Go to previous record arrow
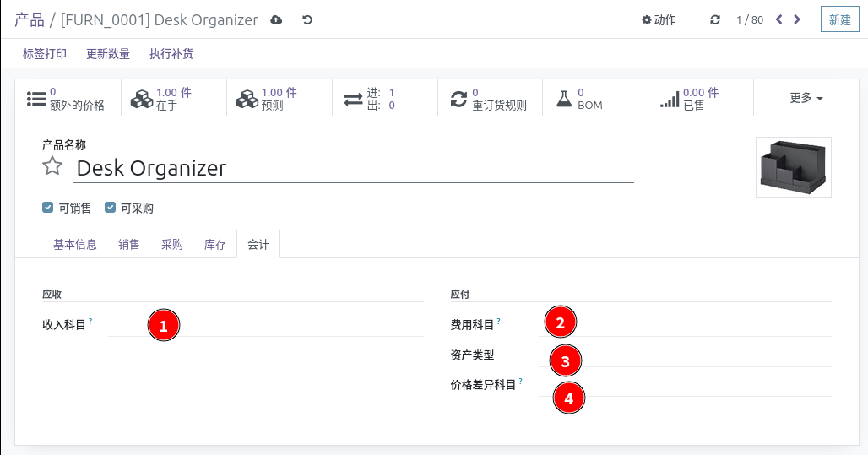The height and width of the screenshot is (455, 868). [x=778, y=20]
